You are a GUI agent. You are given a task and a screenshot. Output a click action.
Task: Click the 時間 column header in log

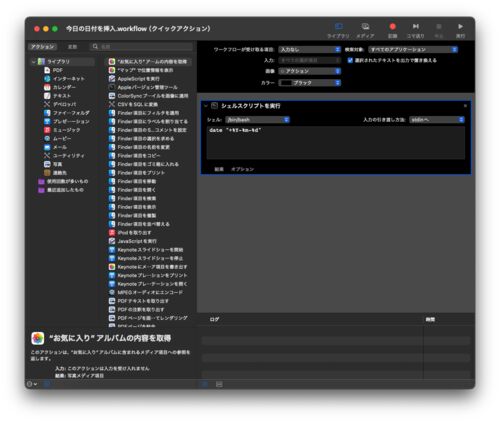click(x=430, y=319)
